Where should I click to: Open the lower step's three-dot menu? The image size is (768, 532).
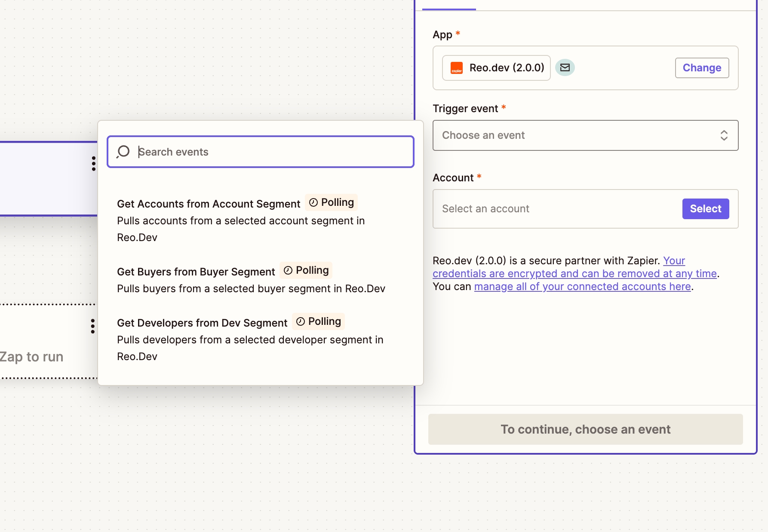pos(92,326)
